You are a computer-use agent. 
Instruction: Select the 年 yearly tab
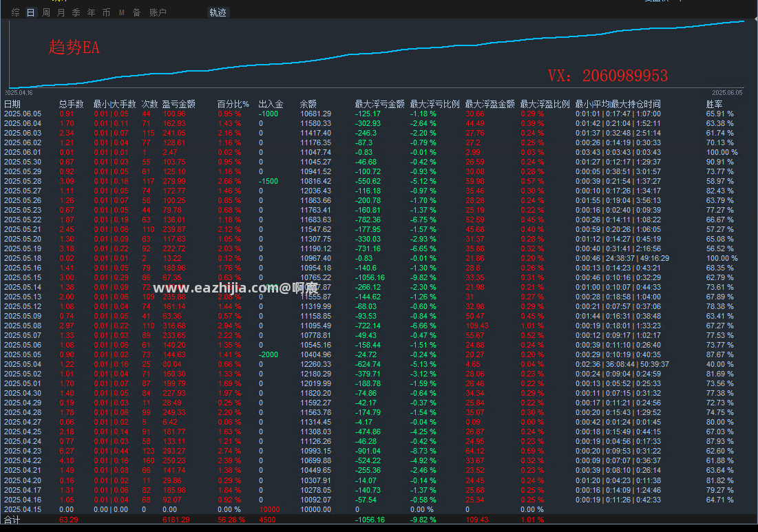point(92,12)
